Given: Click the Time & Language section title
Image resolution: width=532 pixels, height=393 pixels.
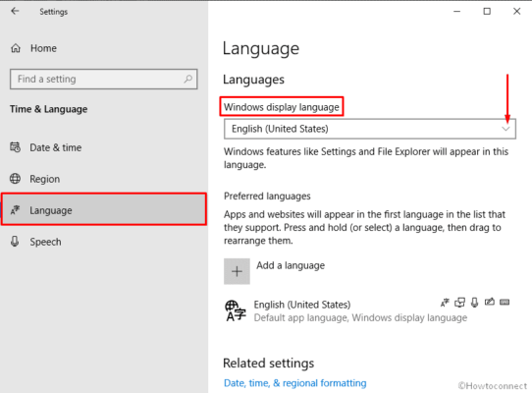Looking at the screenshot, I should click(x=48, y=109).
